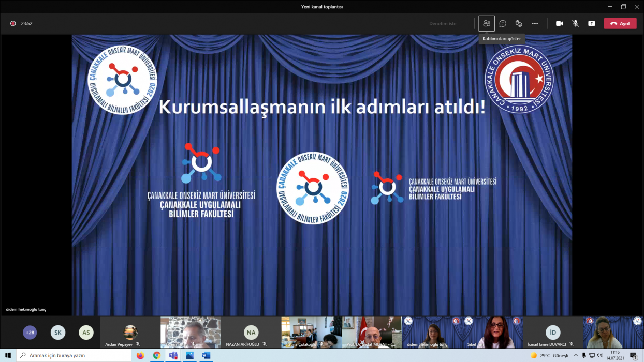Open the Windows Start menu

pyautogui.click(x=8, y=355)
